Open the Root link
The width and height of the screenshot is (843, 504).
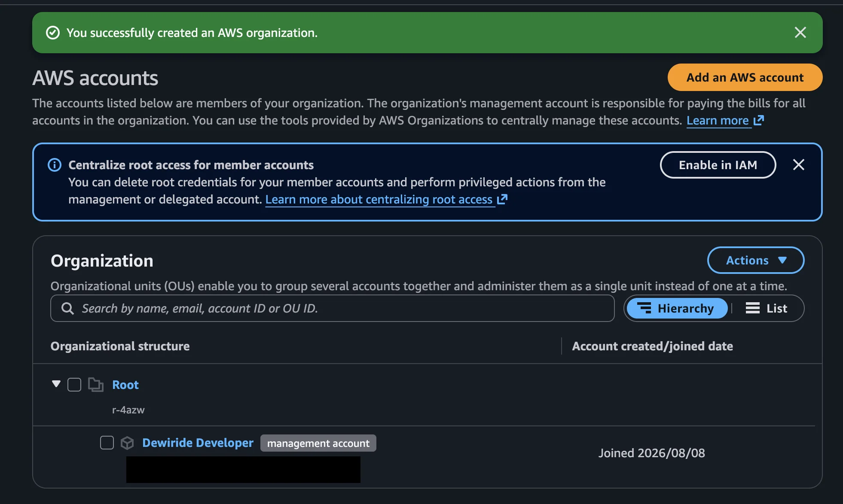click(125, 385)
